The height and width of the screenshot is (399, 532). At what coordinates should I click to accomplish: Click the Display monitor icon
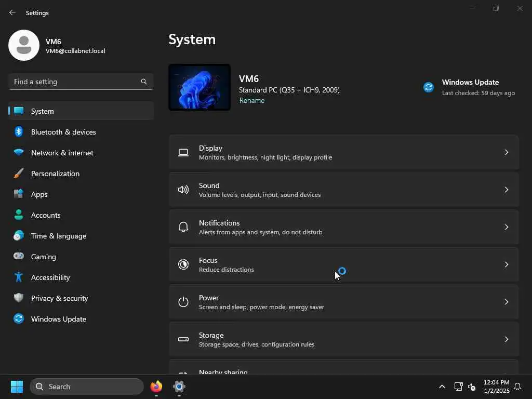[x=183, y=153]
